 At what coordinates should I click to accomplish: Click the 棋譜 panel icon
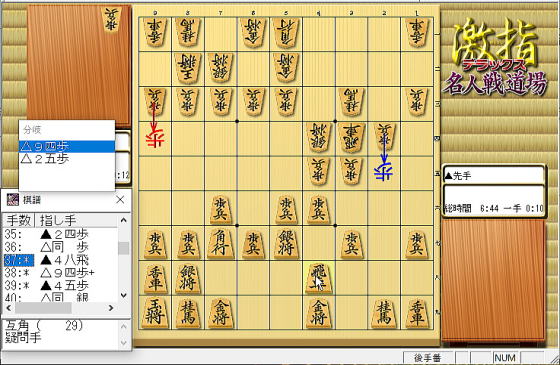pyautogui.click(x=13, y=200)
